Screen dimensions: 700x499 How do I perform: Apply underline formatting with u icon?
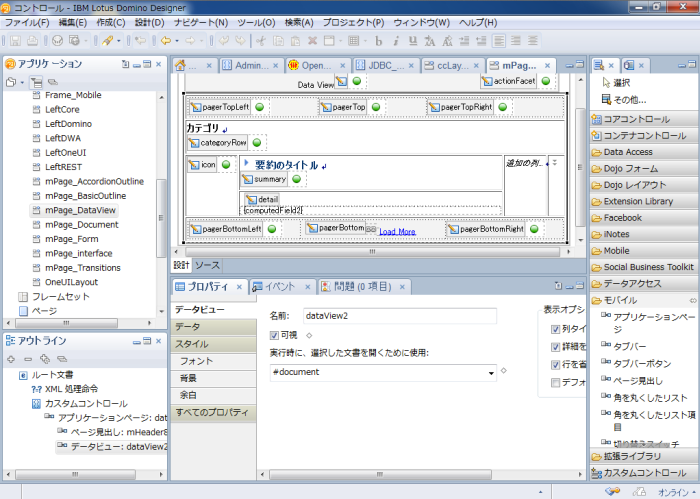click(413, 41)
